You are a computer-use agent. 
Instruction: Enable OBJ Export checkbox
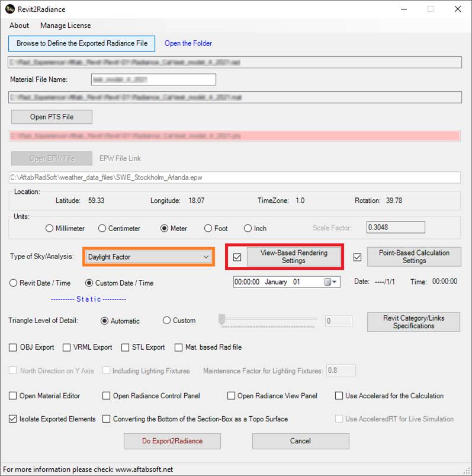coord(13,347)
